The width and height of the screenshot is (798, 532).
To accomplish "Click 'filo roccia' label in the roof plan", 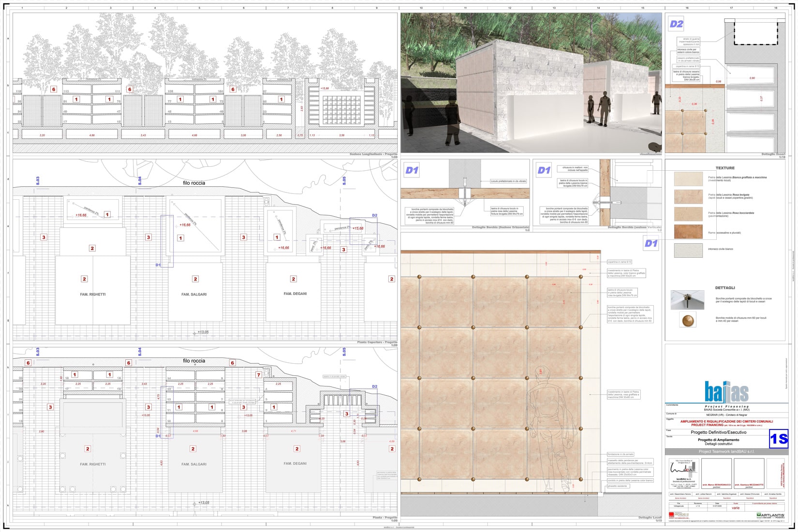I will (x=194, y=183).
